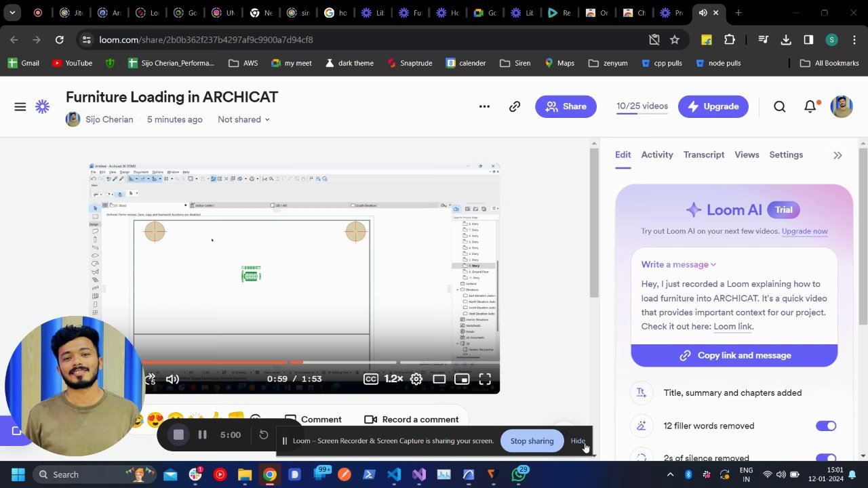Click the Comment button
The image size is (868, 488).
click(x=313, y=420)
